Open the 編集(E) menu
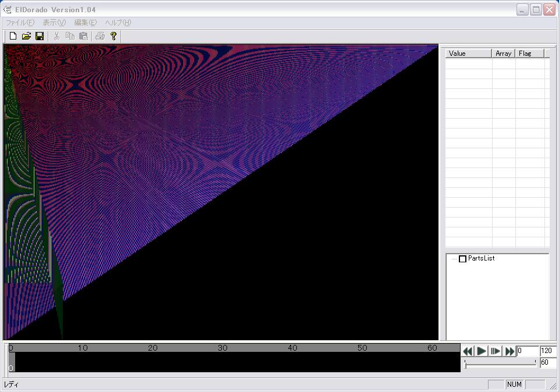559x392 pixels. coord(85,23)
